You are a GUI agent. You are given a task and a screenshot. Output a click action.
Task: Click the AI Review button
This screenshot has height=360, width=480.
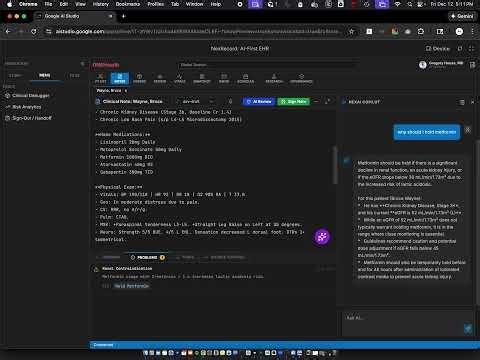tap(259, 101)
